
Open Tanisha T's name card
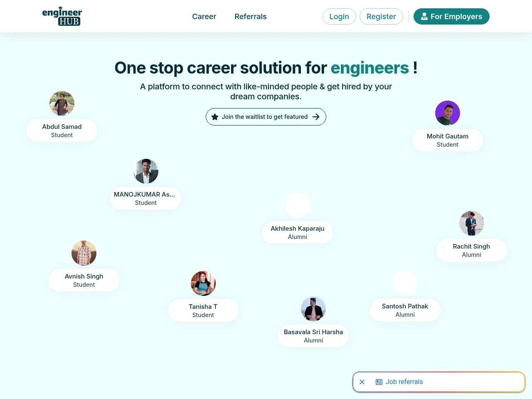pos(203,310)
